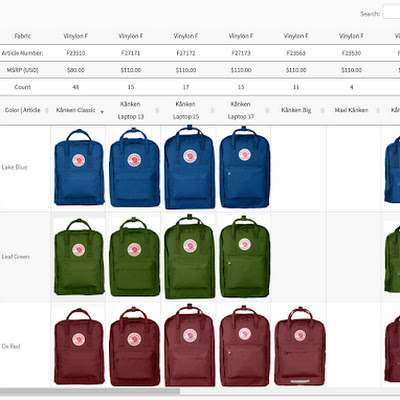Click article number F27173
This screenshot has height=400, width=400.
point(241,53)
